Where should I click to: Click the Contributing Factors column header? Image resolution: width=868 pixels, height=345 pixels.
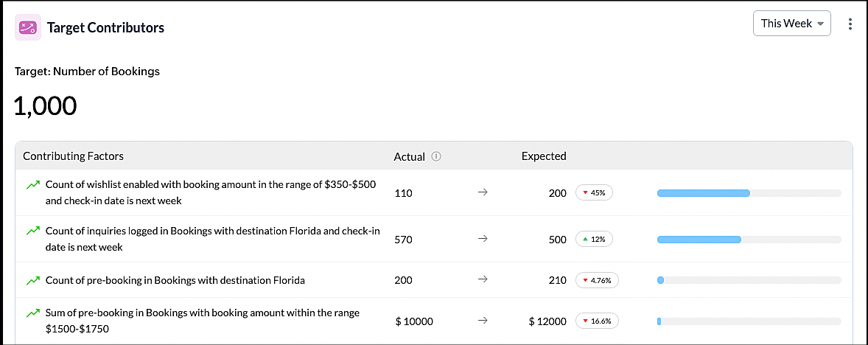coord(73,156)
